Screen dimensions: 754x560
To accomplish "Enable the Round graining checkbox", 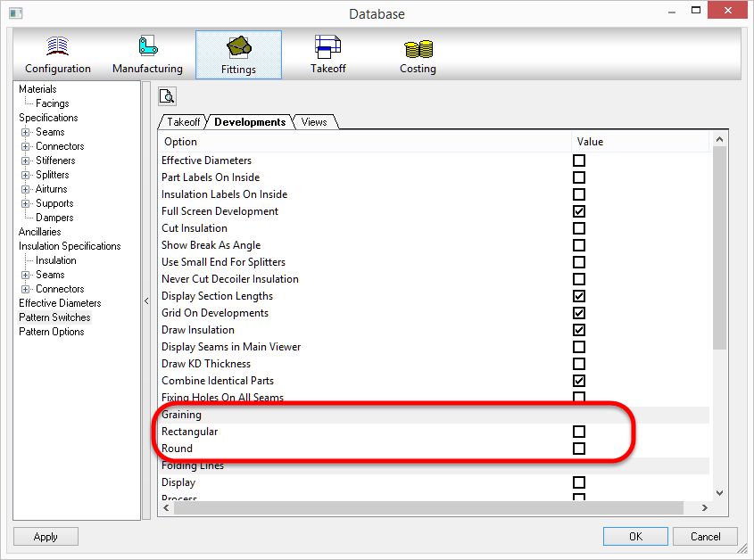I will tap(579, 449).
